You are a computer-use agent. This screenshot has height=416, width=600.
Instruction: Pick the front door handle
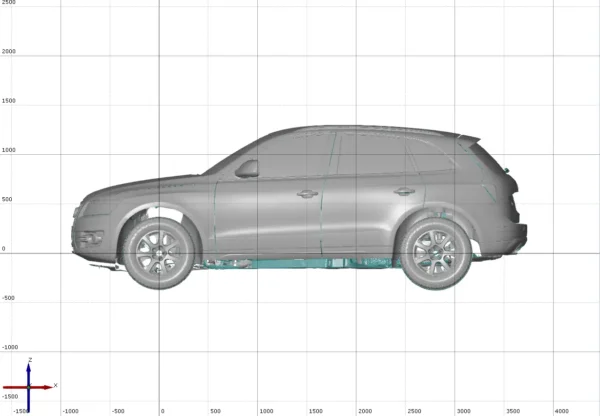[307, 194]
